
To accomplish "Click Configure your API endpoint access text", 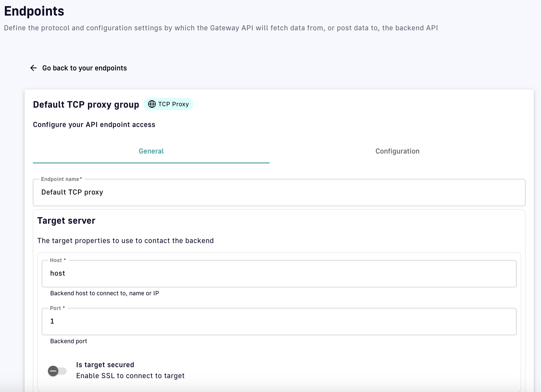I will [x=94, y=125].
